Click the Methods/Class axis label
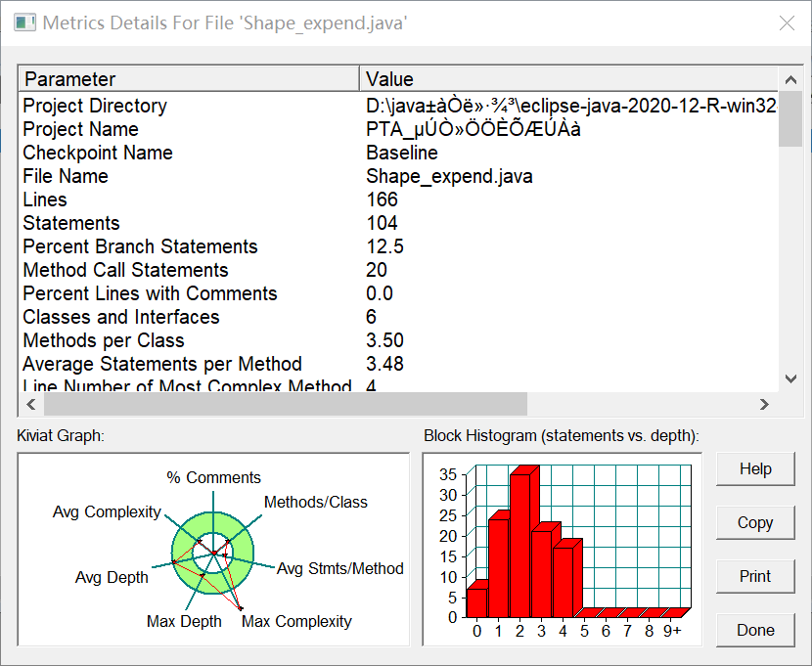Viewport: 812px width, 666px height. coord(316,502)
